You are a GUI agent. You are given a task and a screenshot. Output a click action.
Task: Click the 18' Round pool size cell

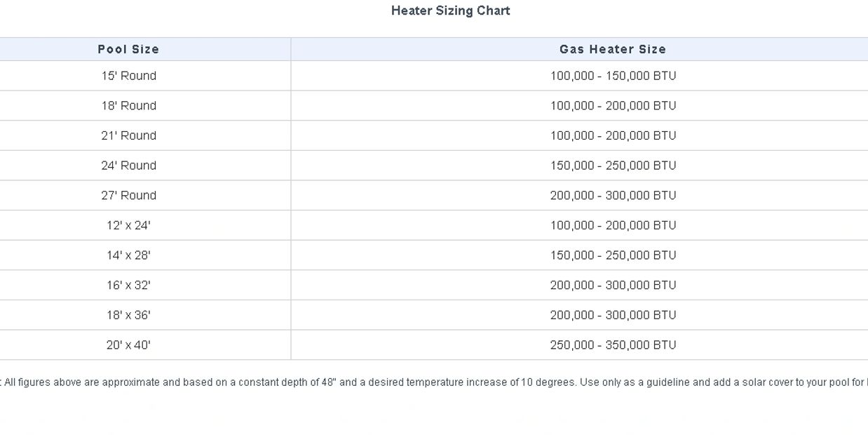point(128,106)
